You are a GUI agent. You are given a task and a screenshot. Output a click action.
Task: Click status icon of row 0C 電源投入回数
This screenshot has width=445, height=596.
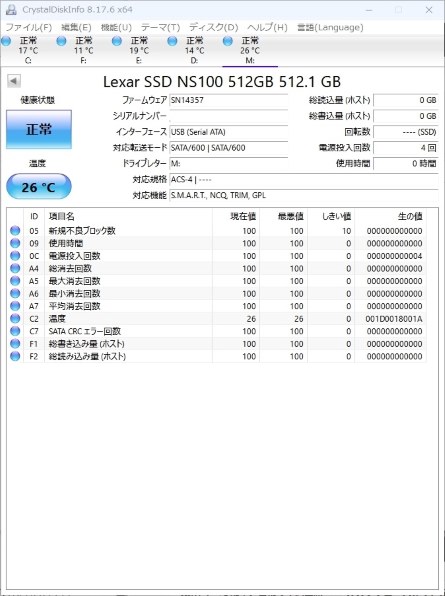click(15, 256)
